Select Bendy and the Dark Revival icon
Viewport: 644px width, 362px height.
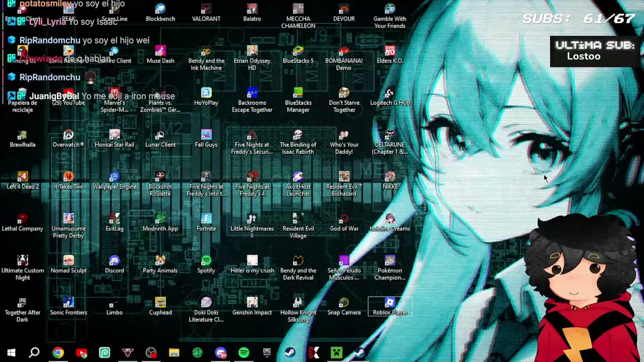point(298,268)
